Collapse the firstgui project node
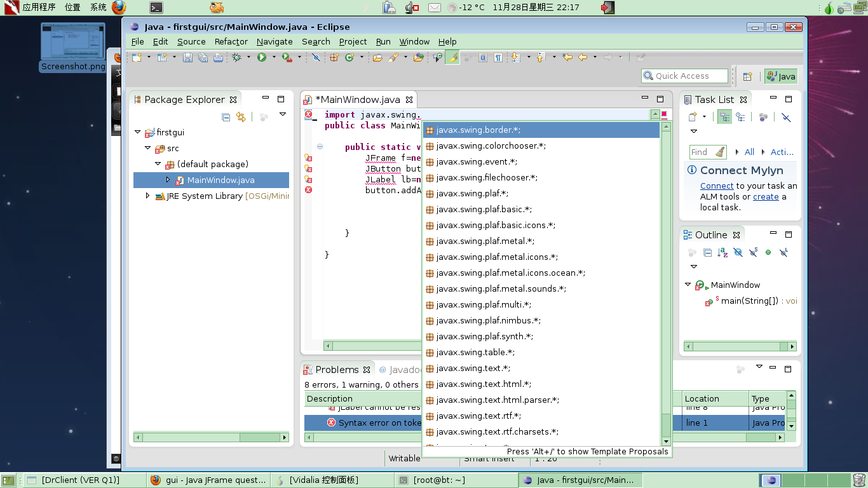 tap(137, 132)
